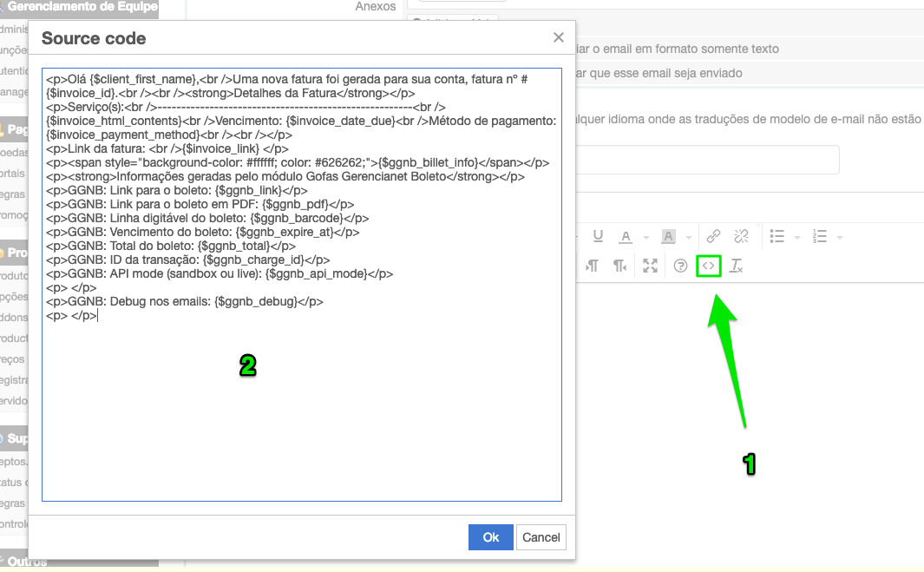
Task: Click the line containing {$ggnb_pdf}
Action: tap(200, 205)
